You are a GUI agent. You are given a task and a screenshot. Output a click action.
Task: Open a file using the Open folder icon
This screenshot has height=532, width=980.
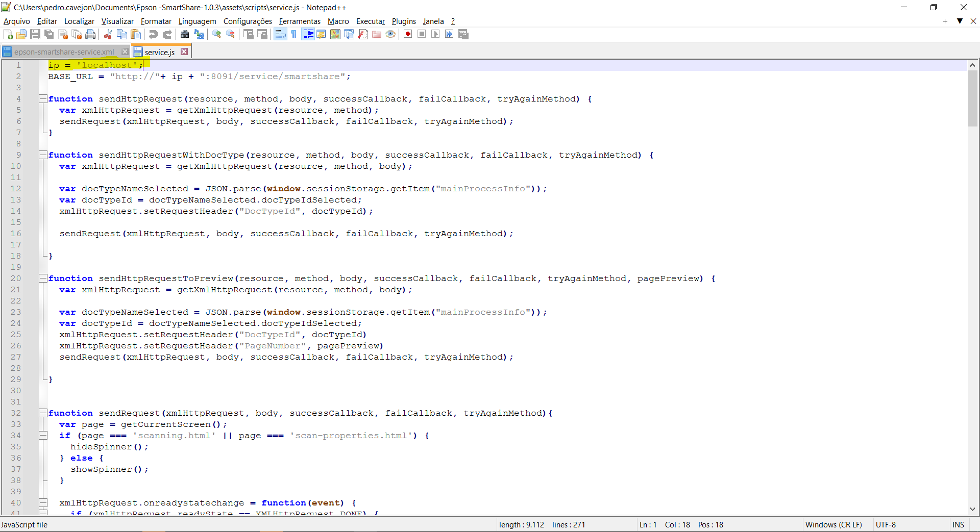(21, 34)
